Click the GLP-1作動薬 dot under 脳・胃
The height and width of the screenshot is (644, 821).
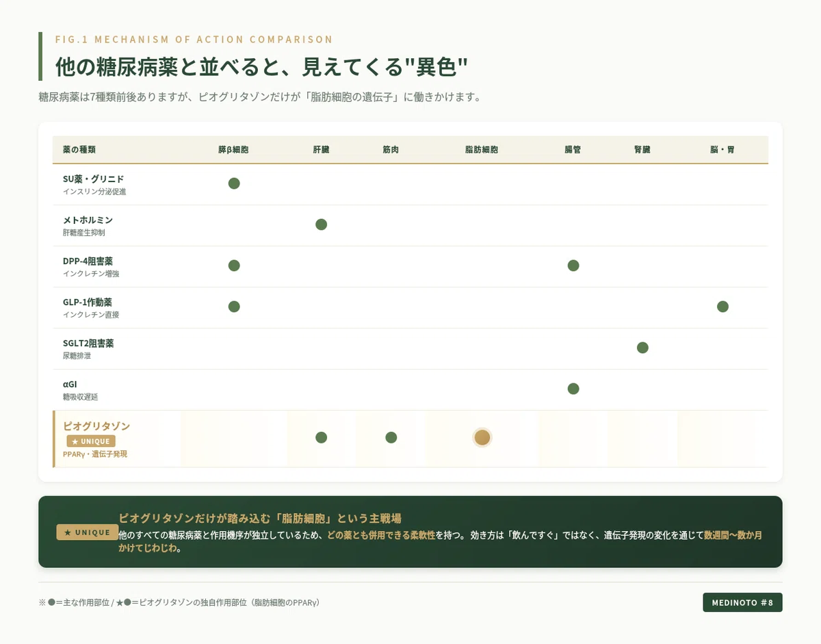(x=722, y=307)
